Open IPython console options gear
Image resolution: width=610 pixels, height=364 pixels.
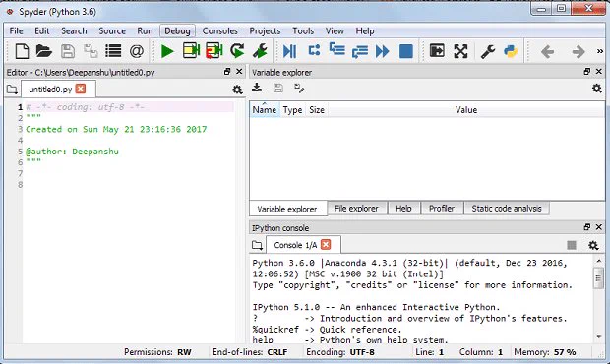coord(593,245)
